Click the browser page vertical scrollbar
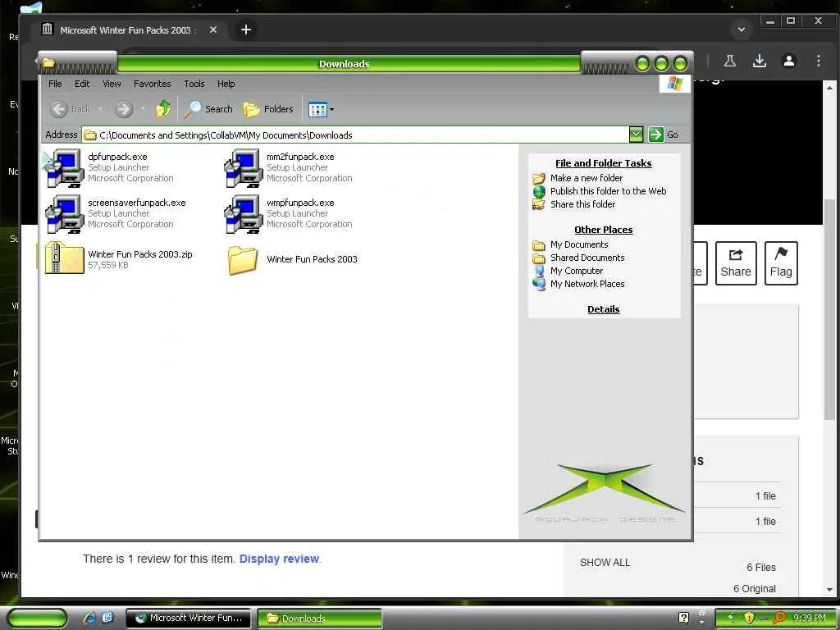Screen dimensions: 840x630 tap(829, 309)
